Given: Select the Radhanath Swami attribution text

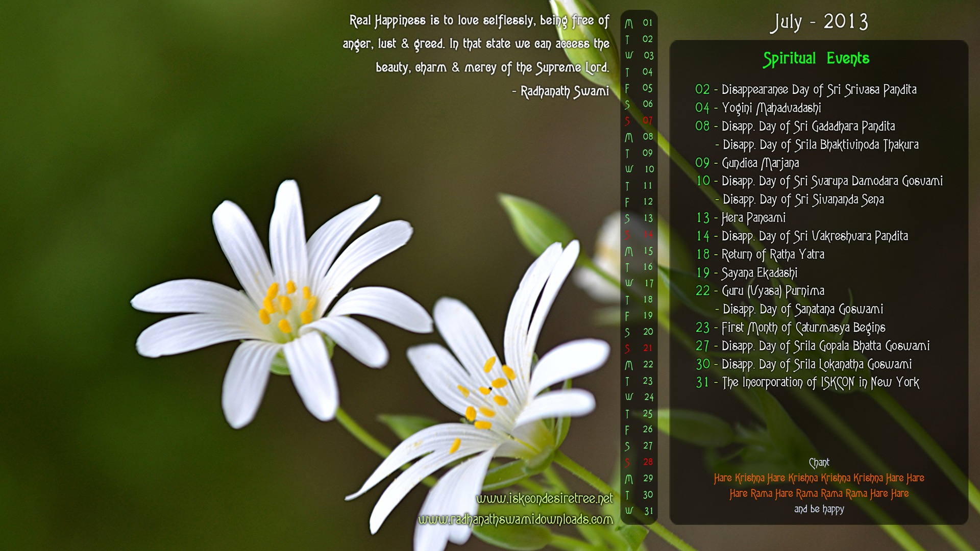Looking at the screenshot, I should [560, 92].
